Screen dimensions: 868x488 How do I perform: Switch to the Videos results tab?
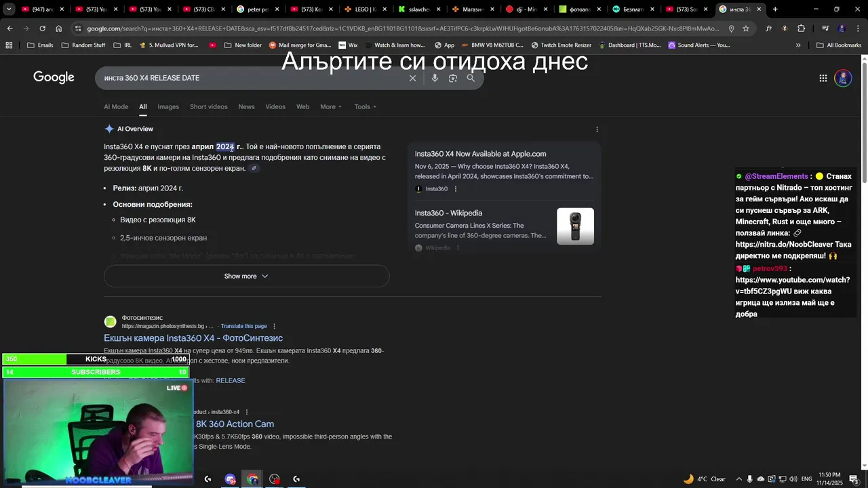pyautogui.click(x=275, y=106)
